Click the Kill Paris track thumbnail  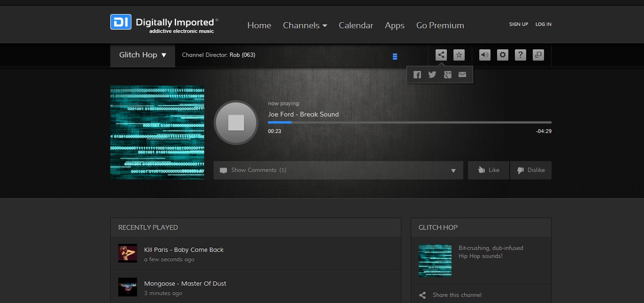click(x=128, y=253)
